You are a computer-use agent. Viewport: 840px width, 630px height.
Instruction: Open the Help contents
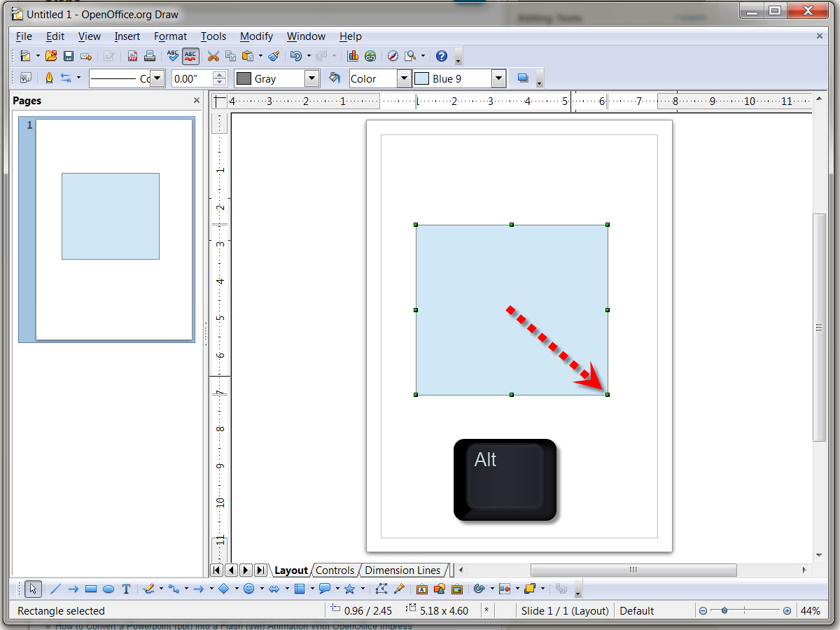[442, 56]
